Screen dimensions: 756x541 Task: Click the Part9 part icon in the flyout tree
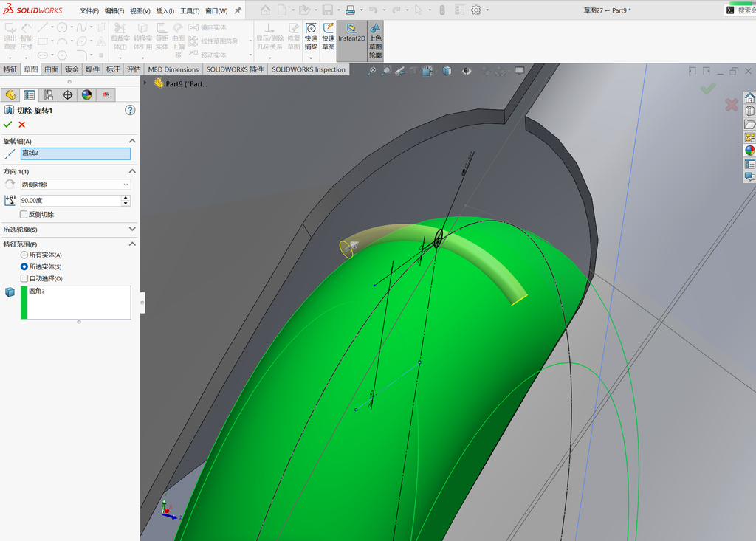158,83
